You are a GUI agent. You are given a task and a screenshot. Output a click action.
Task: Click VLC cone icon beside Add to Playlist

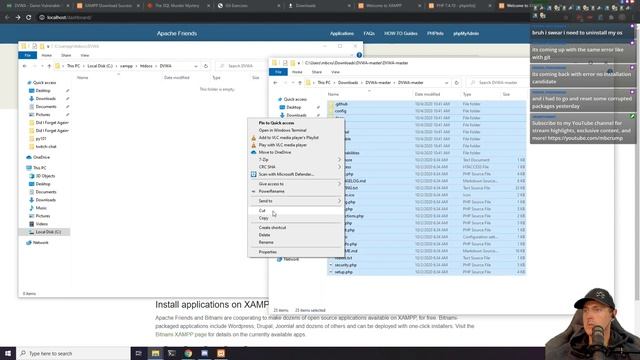[x=253, y=138]
